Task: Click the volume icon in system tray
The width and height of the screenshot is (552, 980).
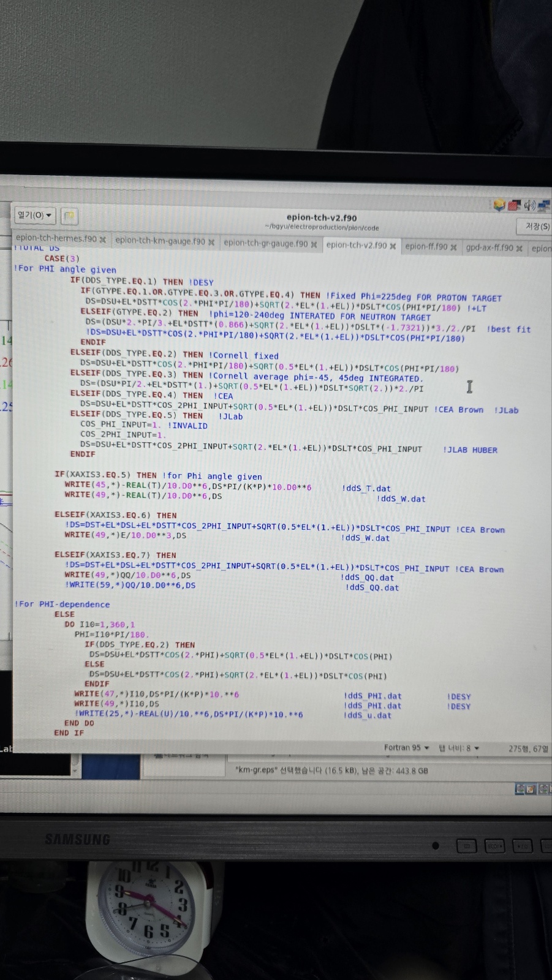Action: pos(529,205)
